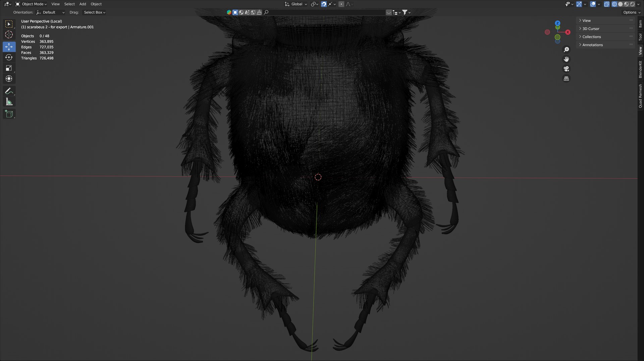Click the X axis gizmo ball
Screen dimensions: 644x361
pos(568,32)
